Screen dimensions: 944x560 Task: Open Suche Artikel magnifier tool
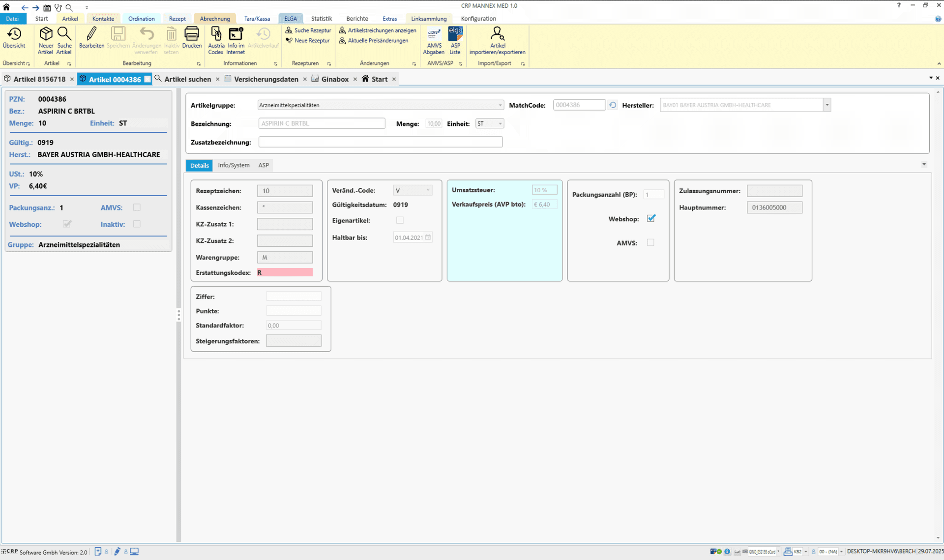[64, 41]
